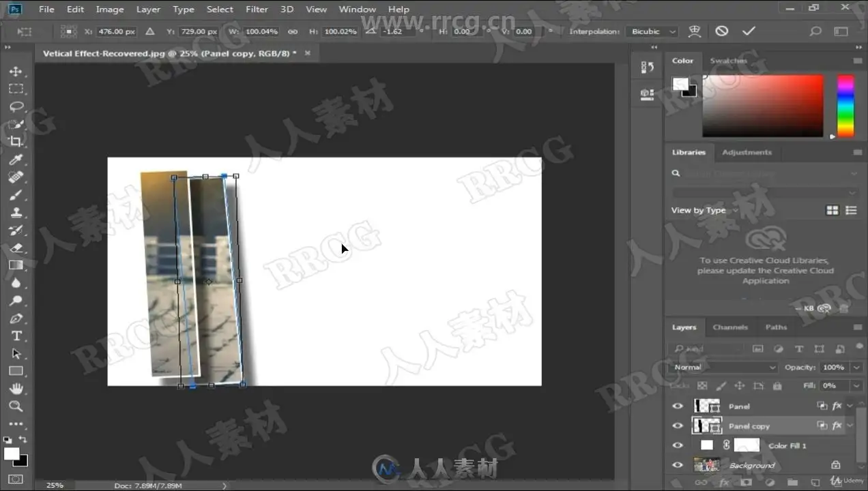The image size is (868, 491).
Task: Expand the collapsed toolbar arrows
Action: pos(8,47)
